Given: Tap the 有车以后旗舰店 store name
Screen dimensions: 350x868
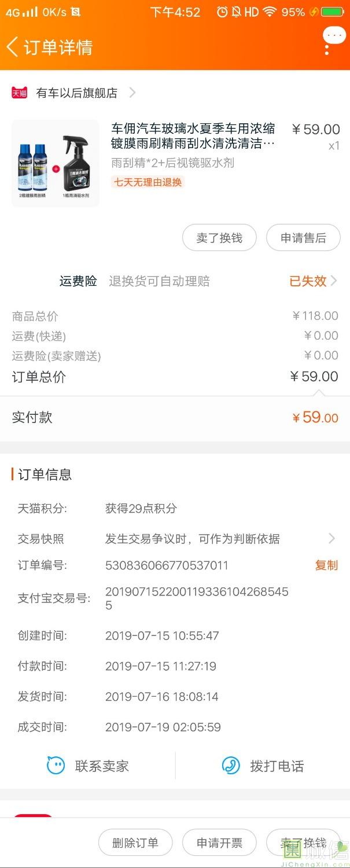Looking at the screenshot, I should click(76, 93).
